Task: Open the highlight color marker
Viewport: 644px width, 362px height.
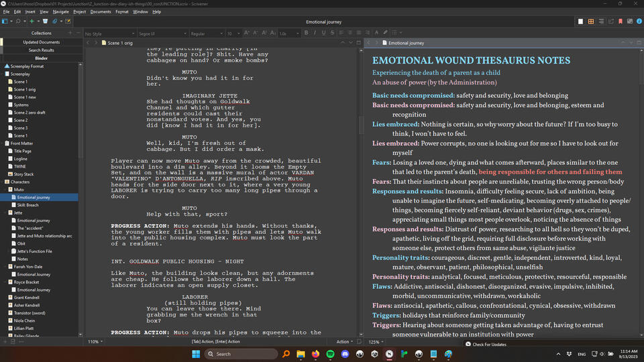Action: 385,33
